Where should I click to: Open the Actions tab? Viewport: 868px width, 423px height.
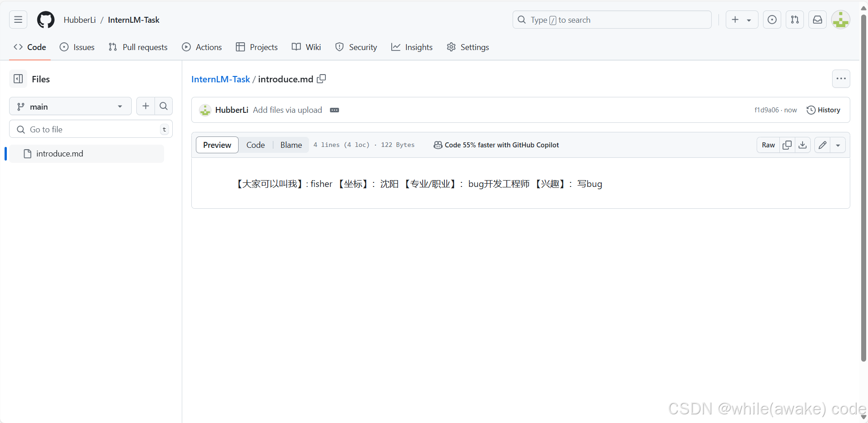pos(202,47)
